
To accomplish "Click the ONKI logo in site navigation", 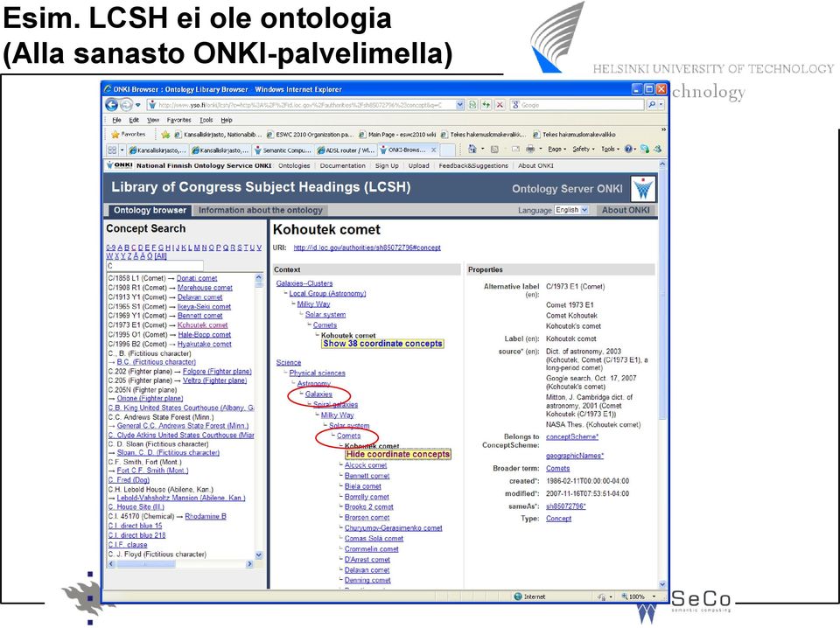I will [120, 165].
